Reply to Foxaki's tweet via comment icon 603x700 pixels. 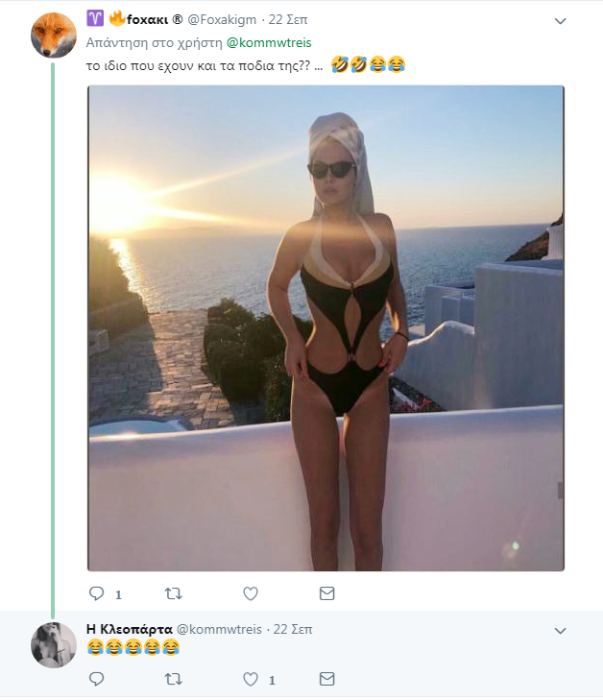click(96, 593)
